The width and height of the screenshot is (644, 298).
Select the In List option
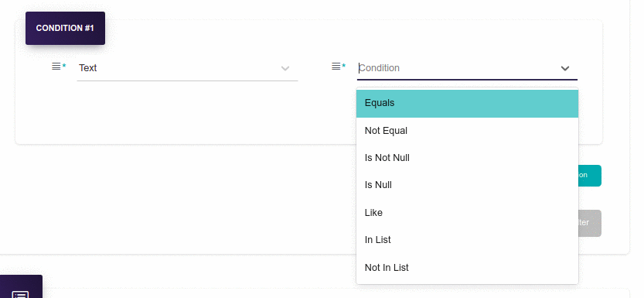tap(467, 240)
